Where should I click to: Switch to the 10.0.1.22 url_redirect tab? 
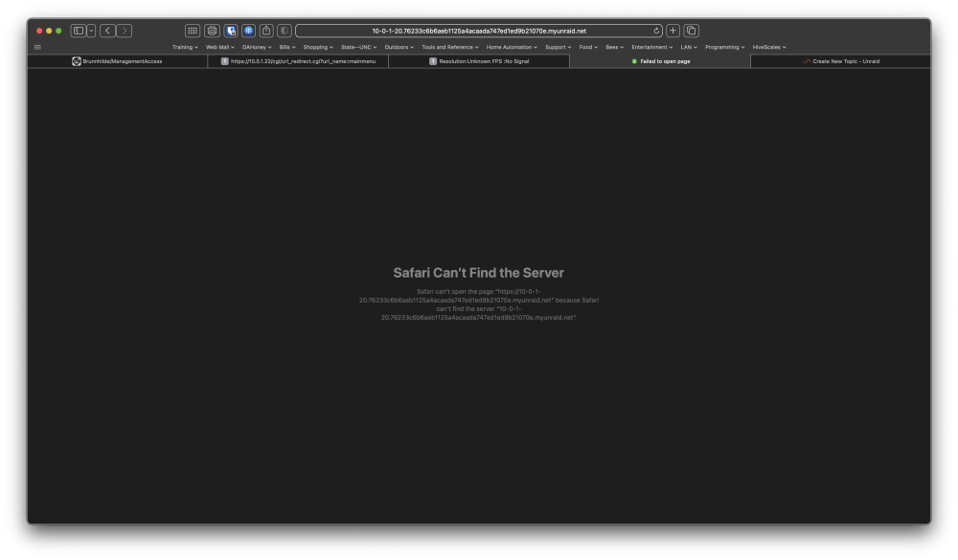tap(298, 61)
